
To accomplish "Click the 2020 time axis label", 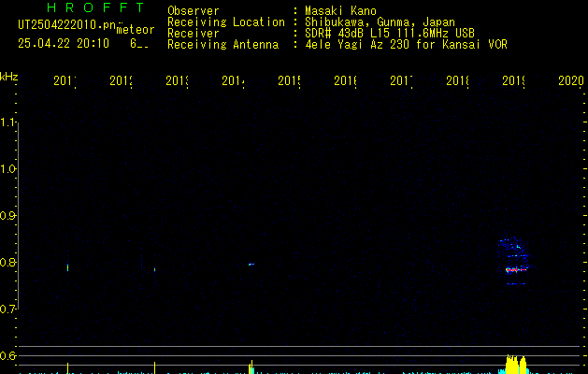I will pos(571,80).
